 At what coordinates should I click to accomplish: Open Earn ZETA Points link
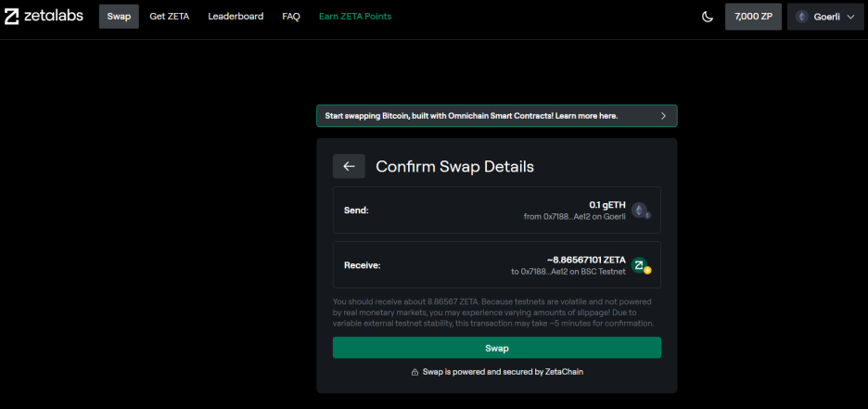[355, 17]
